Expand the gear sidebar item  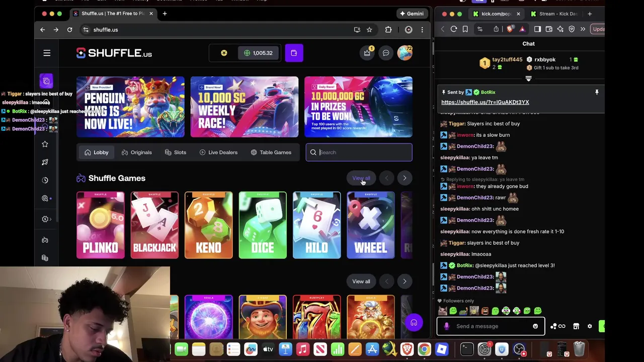point(46,219)
